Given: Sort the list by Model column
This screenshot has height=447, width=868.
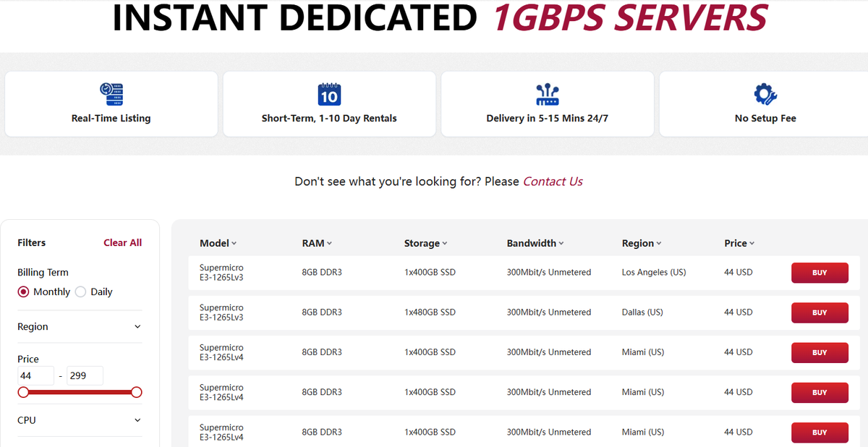Looking at the screenshot, I should click(218, 243).
